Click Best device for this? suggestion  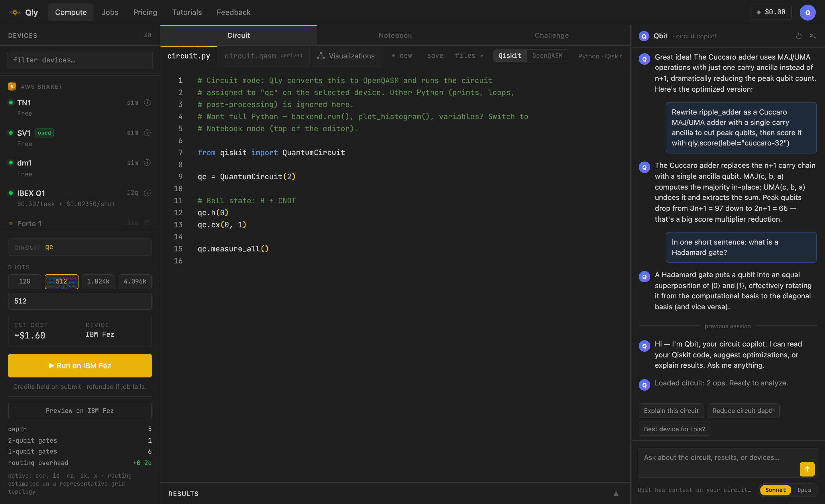point(674,429)
